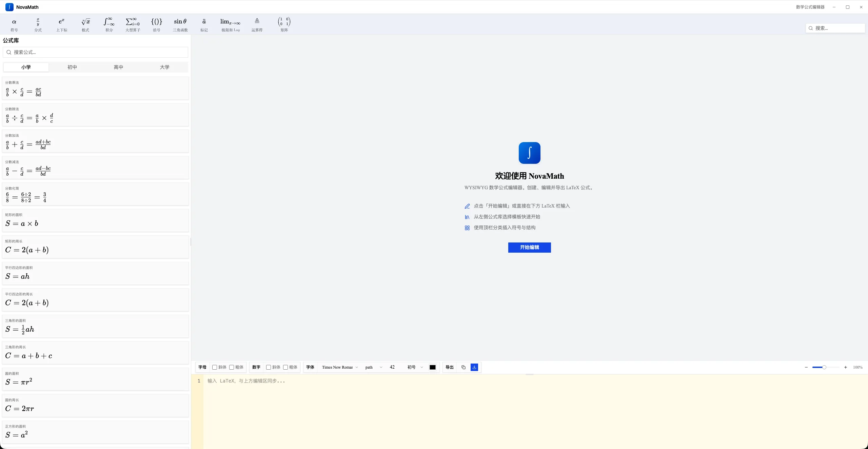Insert the 正方形的面积 formula card
Screen dimensions: 868x449
pyautogui.click(x=95, y=432)
